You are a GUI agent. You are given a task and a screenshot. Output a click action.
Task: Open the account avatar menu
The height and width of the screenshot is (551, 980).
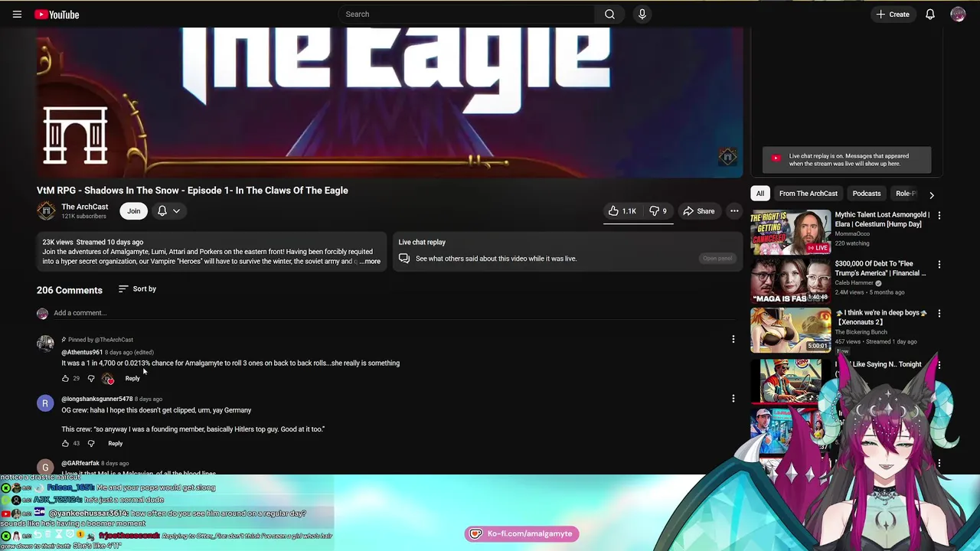pyautogui.click(x=958, y=15)
